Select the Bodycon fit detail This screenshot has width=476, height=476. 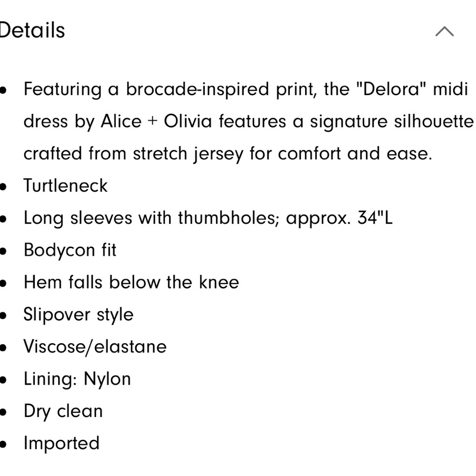coord(70,250)
